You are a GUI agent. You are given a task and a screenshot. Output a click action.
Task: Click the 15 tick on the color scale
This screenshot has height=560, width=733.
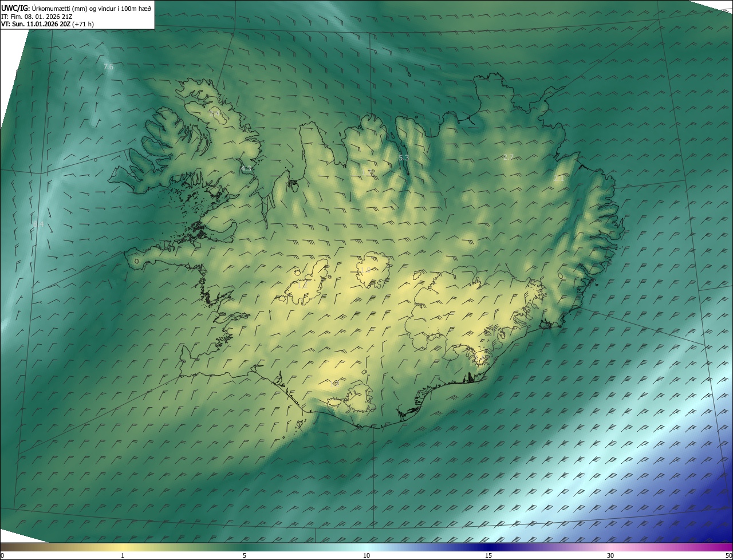(x=488, y=555)
